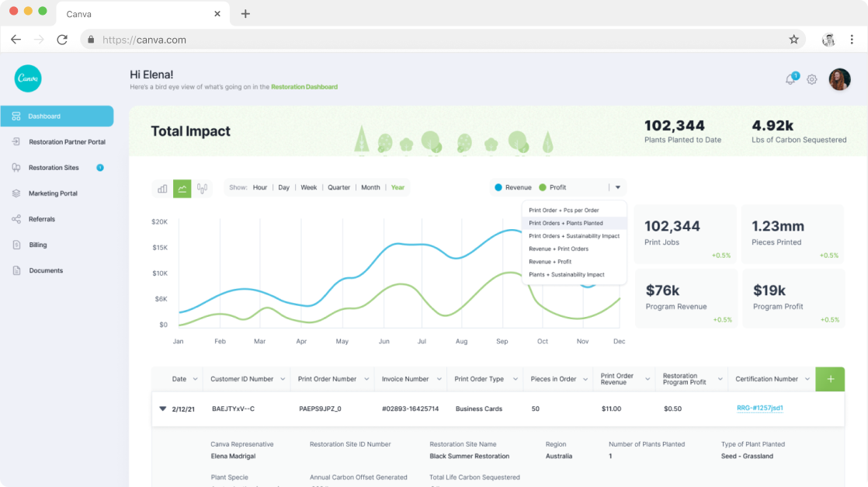
Task: Open the user profile avatar
Action: point(839,79)
